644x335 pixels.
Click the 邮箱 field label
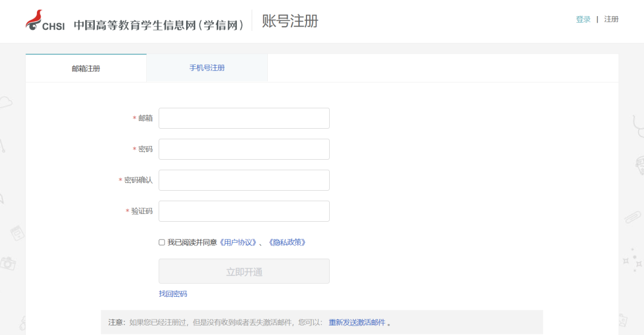pos(145,118)
